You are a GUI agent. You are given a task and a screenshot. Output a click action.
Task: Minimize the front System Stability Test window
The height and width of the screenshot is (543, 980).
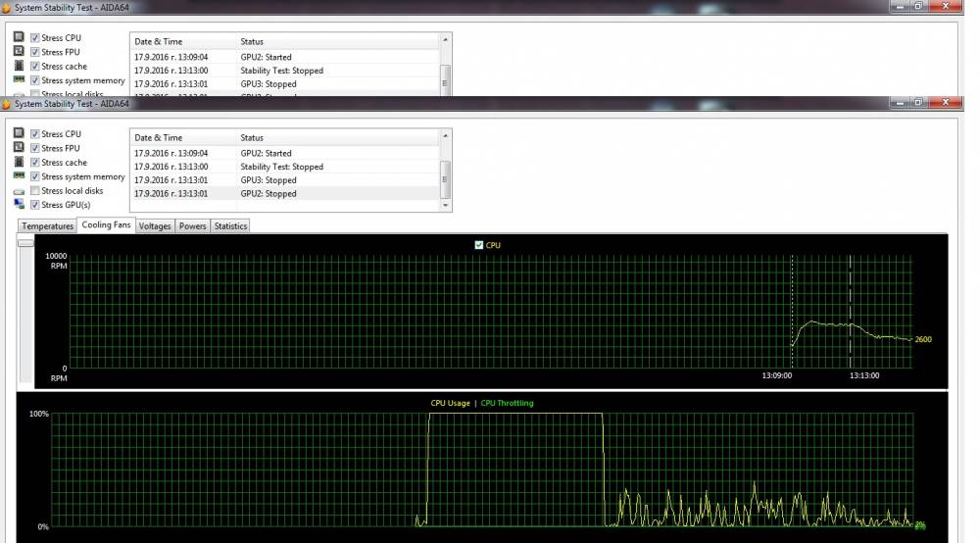(900, 103)
